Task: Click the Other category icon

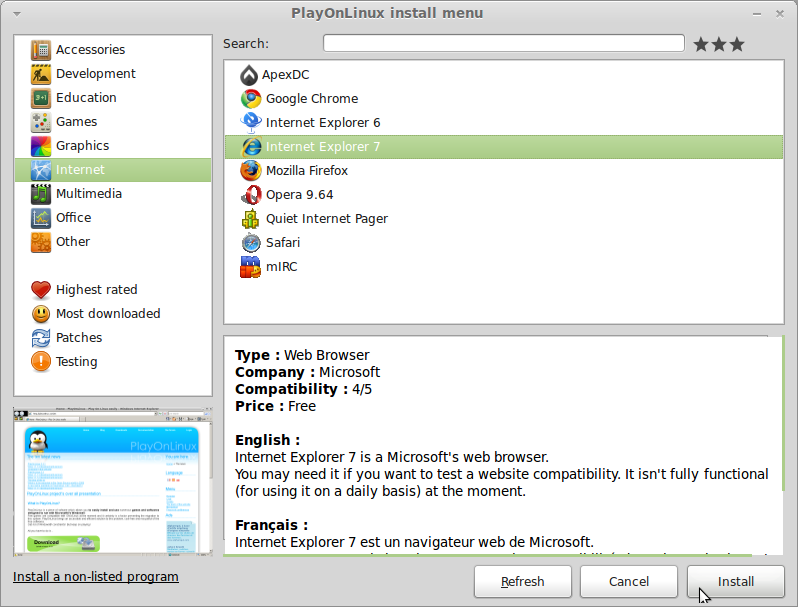Action: (x=41, y=242)
